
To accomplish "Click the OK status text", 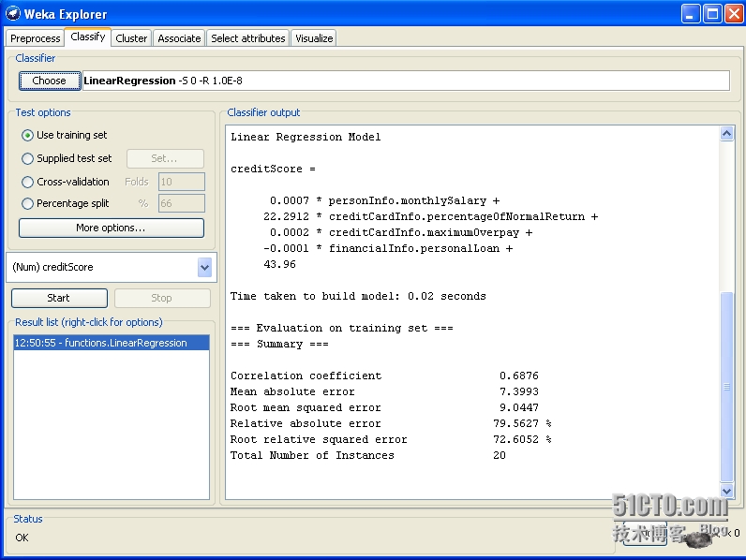I will (x=22, y=538).
